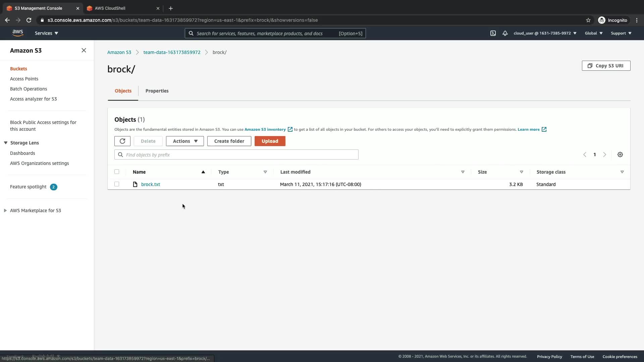Click the Find objects by prefix field
This screenshot has height=362, width=644.
(x=236, y=155)
